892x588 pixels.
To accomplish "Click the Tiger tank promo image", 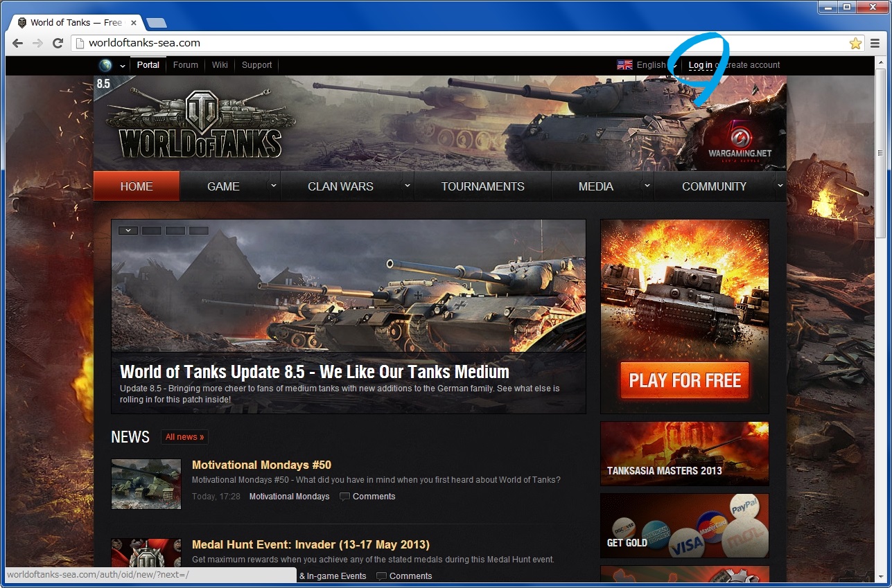I will coord(685,317).
